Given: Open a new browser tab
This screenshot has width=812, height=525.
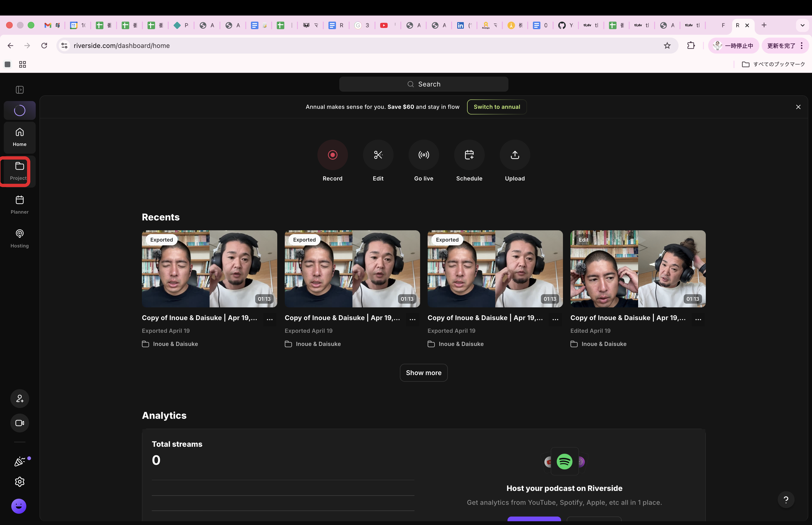Looking at the screenshot, I should pyautogui.click(x=764, y=25).
